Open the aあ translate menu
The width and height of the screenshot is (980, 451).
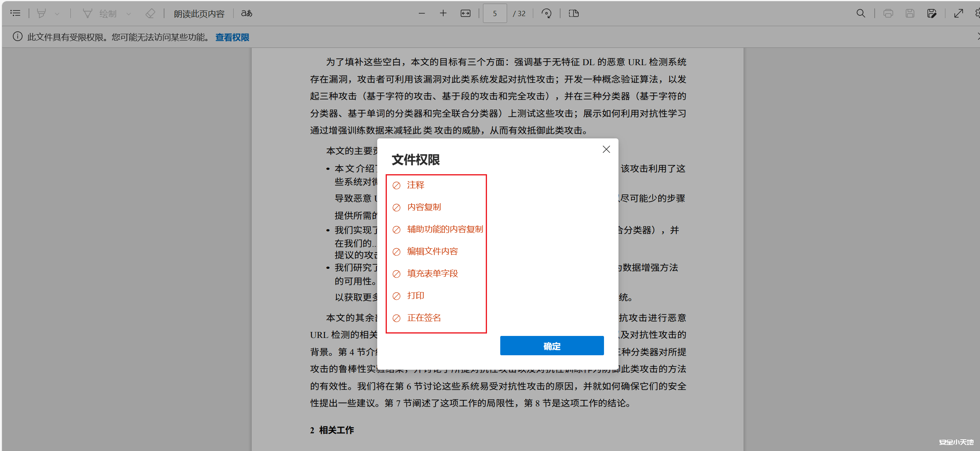pyautogui.click(x=246, y=13)
